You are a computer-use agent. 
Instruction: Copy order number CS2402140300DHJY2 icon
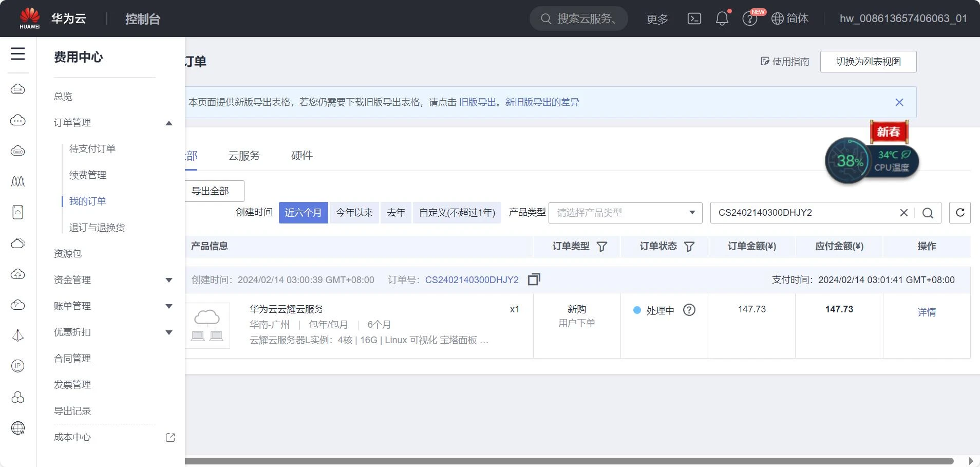pyautogui.click(x=534, y=279)
